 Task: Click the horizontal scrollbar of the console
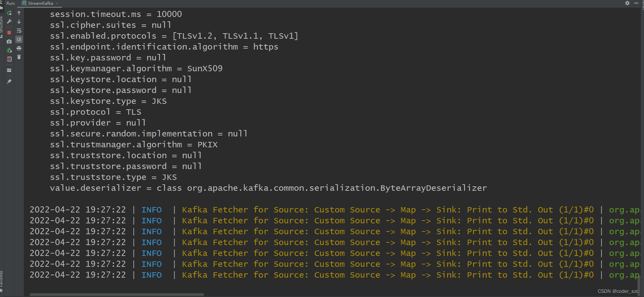(117, 295)
